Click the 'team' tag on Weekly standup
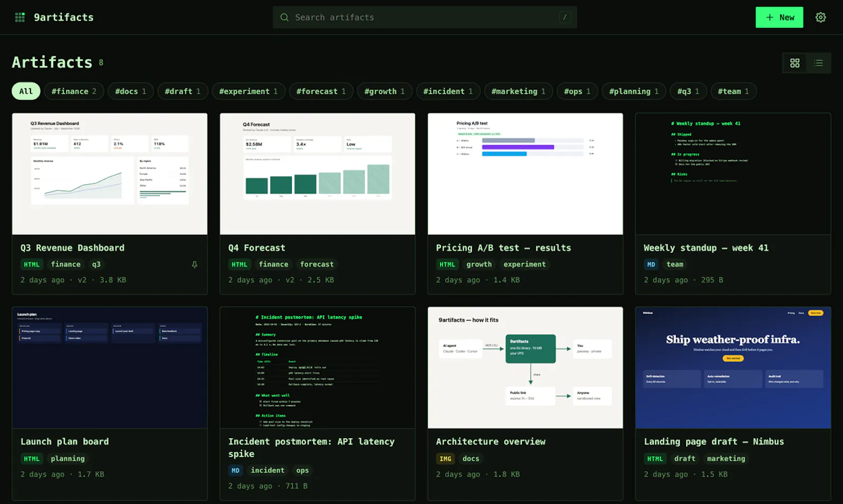Image resolution: width=843 pixels, height=504 pixels. point(675,264)
